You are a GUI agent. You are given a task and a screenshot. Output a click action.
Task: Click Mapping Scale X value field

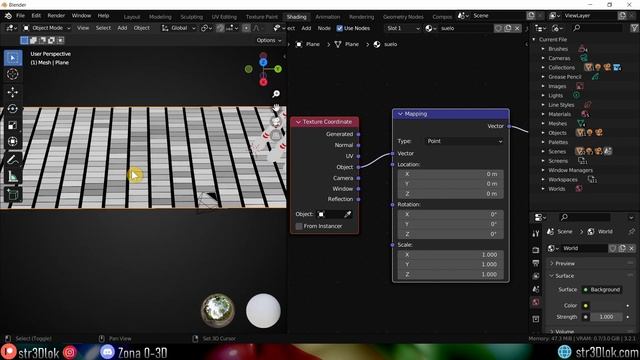pos(451,255)
